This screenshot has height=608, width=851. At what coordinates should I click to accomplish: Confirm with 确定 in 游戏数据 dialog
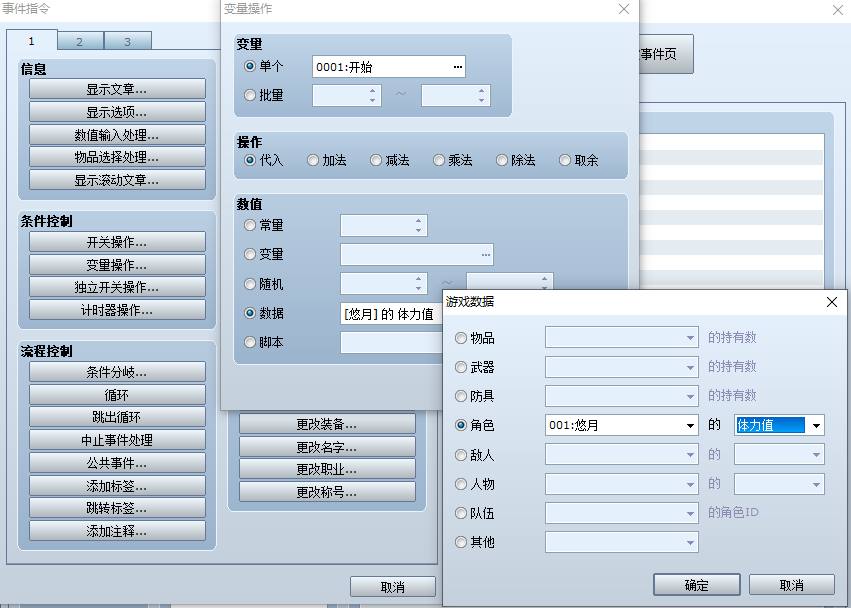coord(696,585)
